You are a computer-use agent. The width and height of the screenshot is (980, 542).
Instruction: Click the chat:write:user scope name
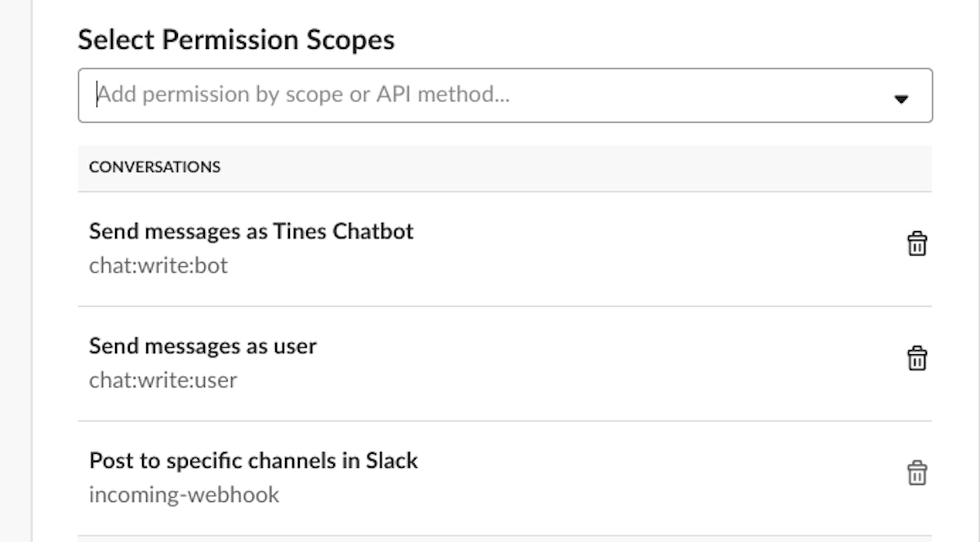tap(163, 380)
